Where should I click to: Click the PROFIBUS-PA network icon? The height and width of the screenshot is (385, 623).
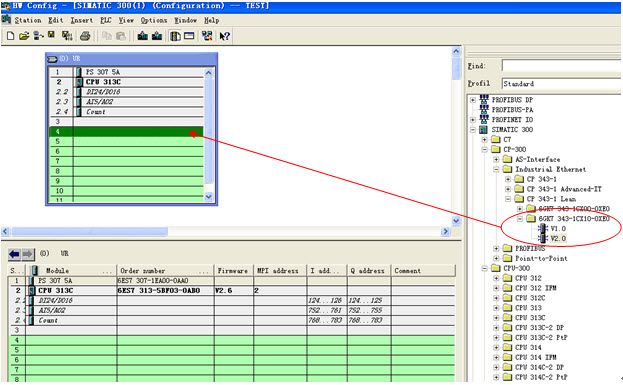(x=484, y=109)
